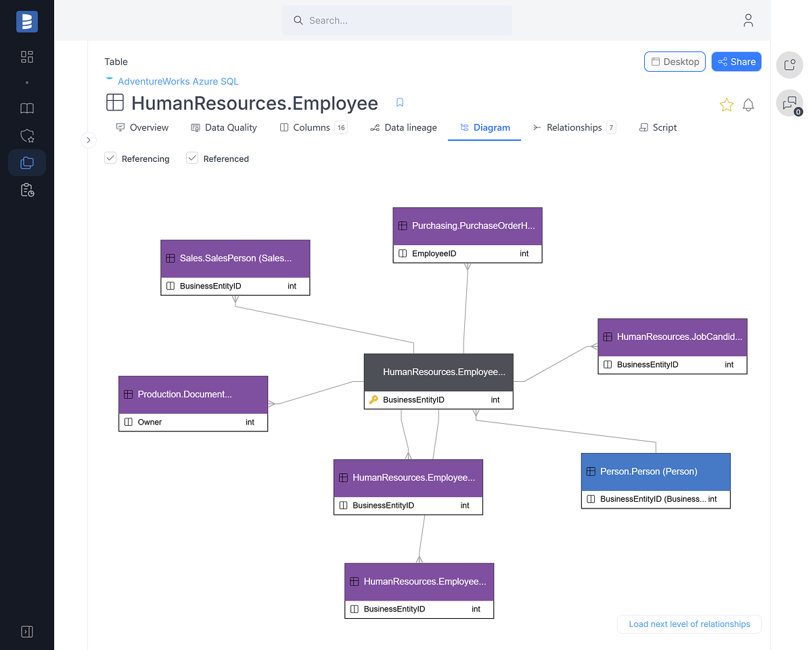The height and width of the screenshot is (650, 812).
Task: Switch to the Columns tab
Action: pos(312,127)
